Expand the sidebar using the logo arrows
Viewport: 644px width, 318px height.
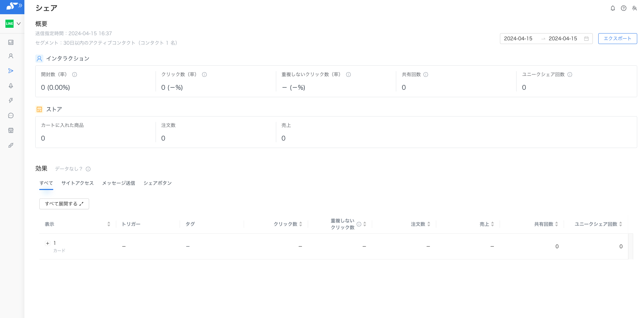click(20, 5)
